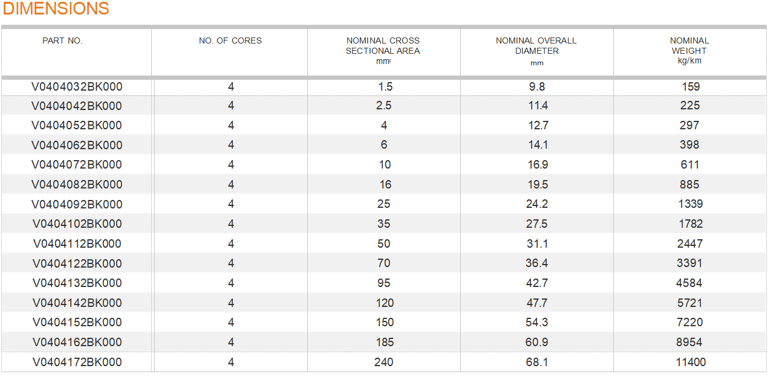Select part number V0404032BK000
The width and height of the screenshot is (768, 377).
point(77,87)
